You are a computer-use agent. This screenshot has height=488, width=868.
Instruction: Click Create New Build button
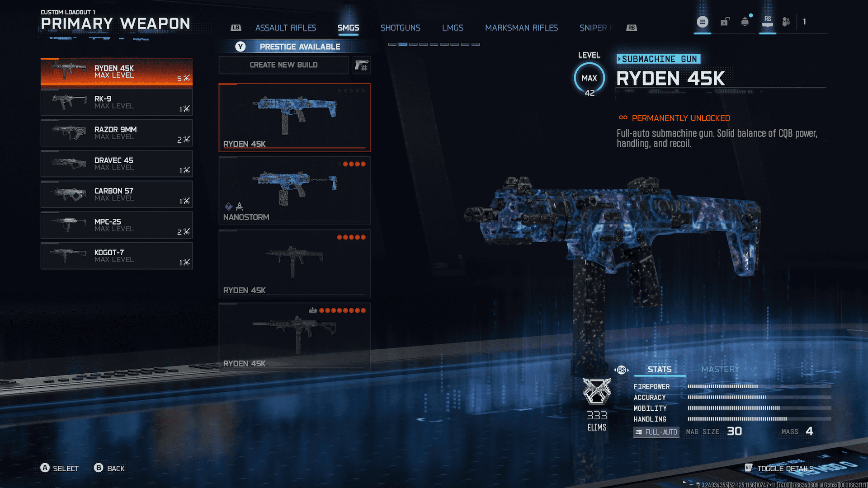pos(283,65)
